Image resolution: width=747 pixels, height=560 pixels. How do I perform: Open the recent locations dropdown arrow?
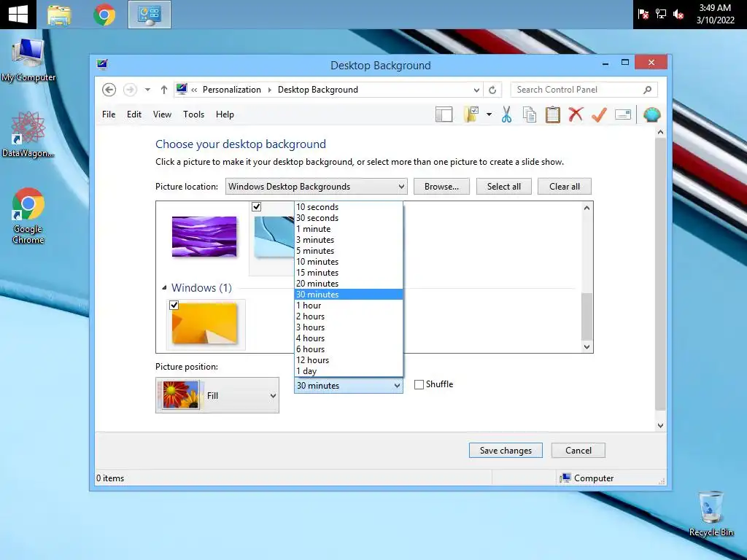click(x=147, y=90)
